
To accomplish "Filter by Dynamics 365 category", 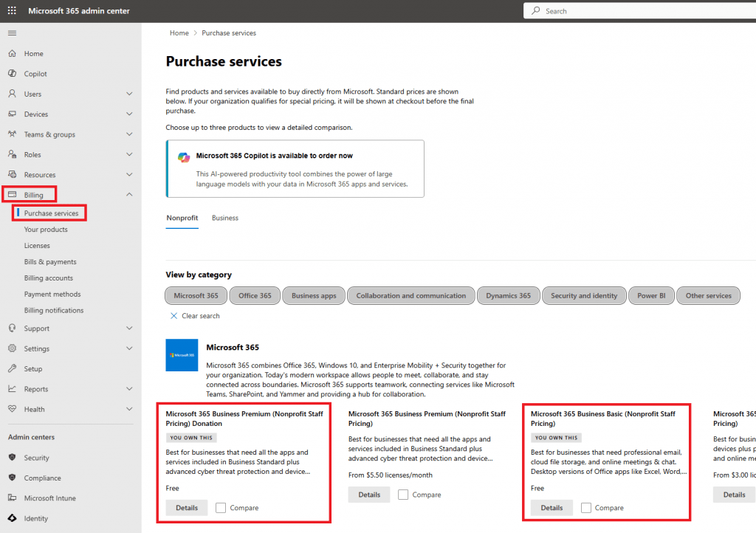I will [508, 295].
